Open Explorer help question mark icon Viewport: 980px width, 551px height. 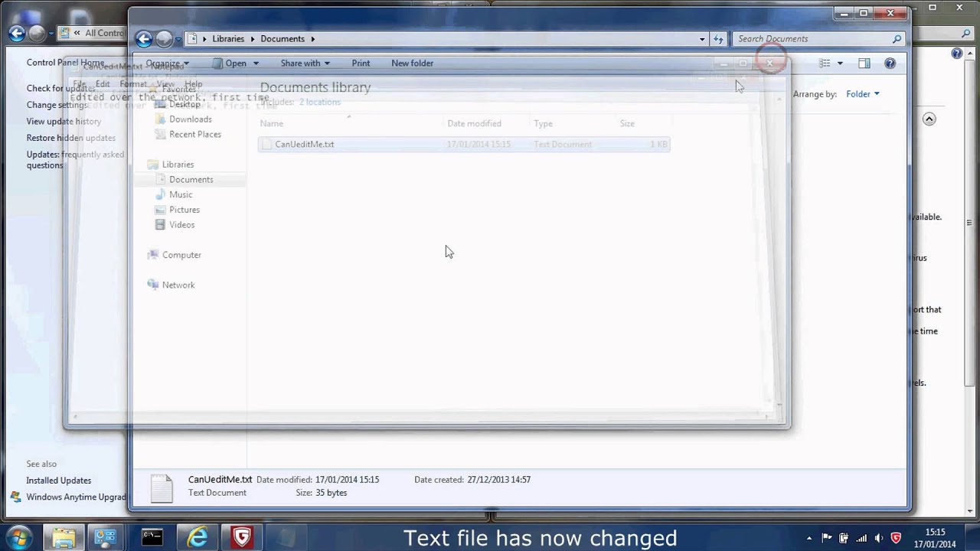pos(890,64)
